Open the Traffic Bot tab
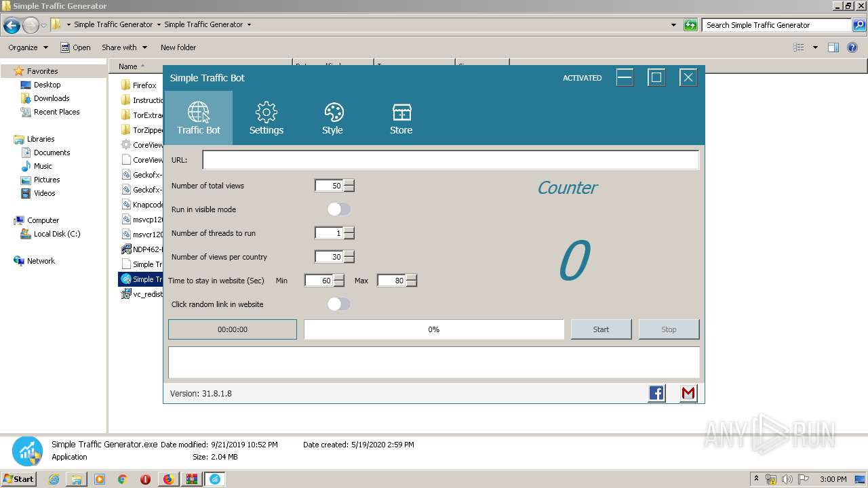This screenshot has width=868, height=488. point(199,118)
